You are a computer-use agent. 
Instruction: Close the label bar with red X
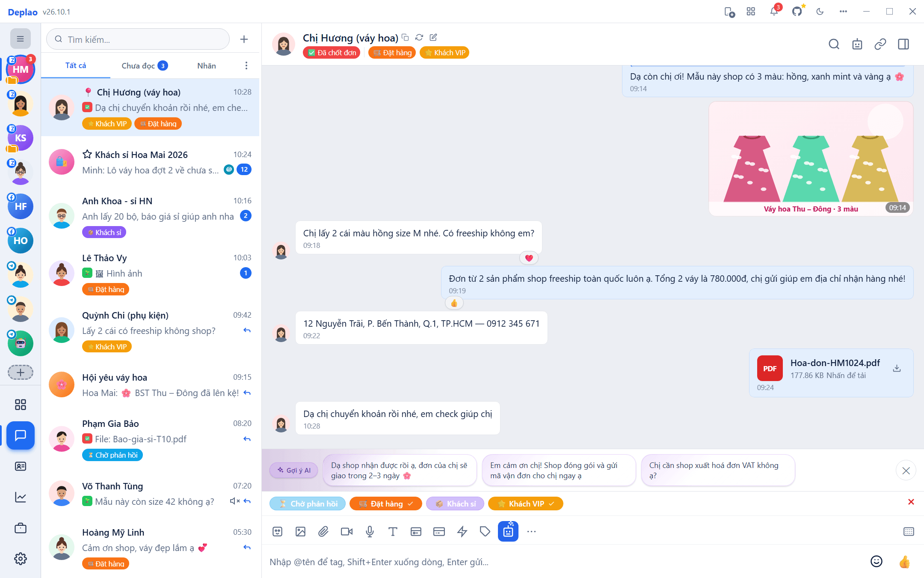tap(911, 502)
